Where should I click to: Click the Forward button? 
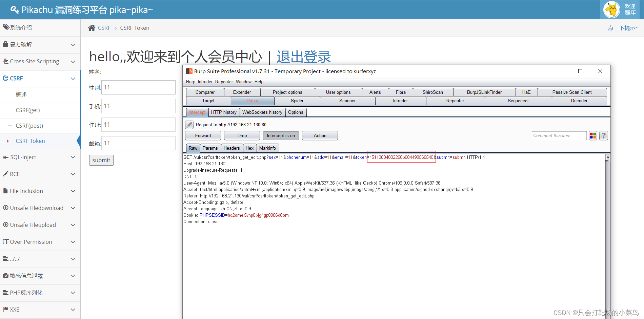pyautogui.click(x=203, y=136)
